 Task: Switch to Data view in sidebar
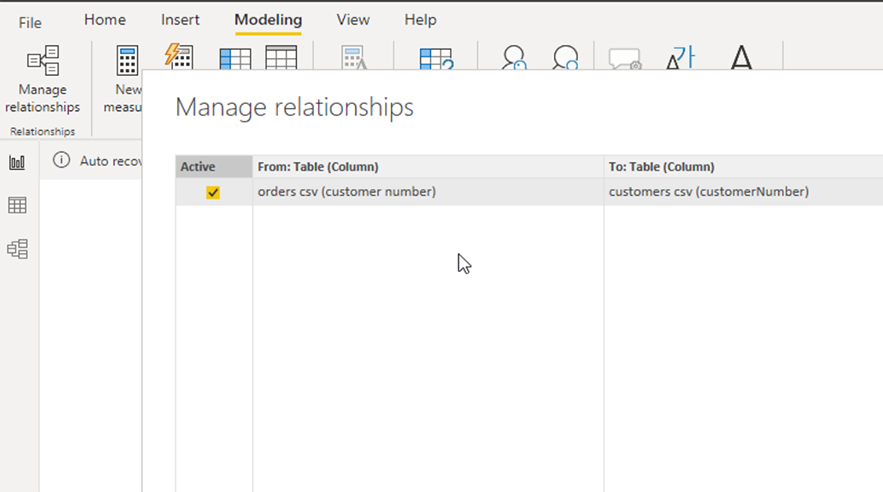[x=17, y=205]
